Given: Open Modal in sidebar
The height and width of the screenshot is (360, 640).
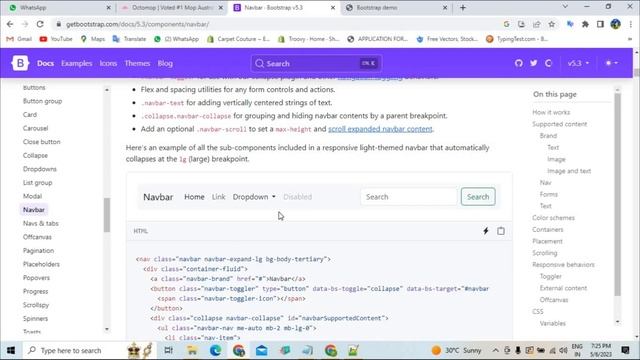Looking at the screenshot, I should 32,196.
